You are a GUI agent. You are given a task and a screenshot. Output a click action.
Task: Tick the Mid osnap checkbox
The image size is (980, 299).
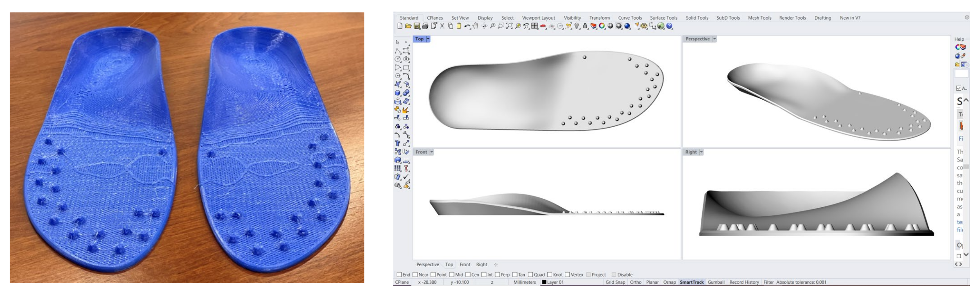point(451,274)
